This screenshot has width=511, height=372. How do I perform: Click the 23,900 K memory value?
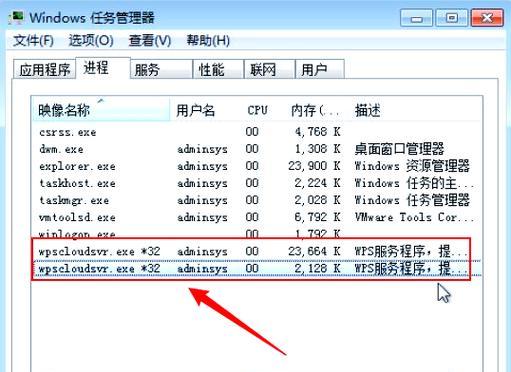tap(314, 166)
